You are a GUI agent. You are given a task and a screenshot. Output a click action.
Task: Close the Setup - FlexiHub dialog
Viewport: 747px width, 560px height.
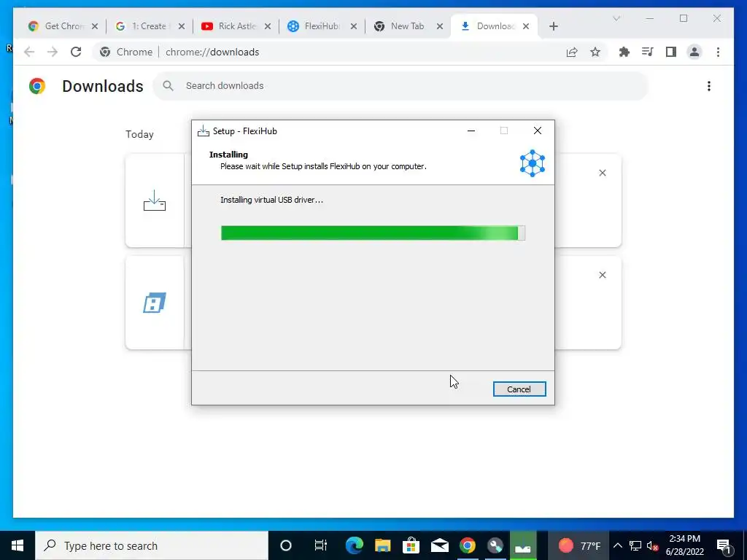538,131
